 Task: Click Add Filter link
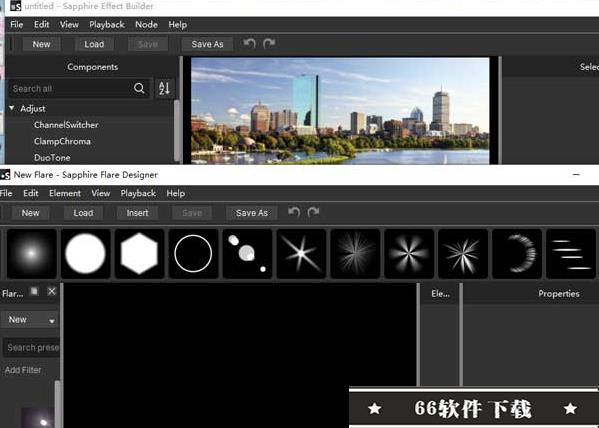click(x=23, y=370)
